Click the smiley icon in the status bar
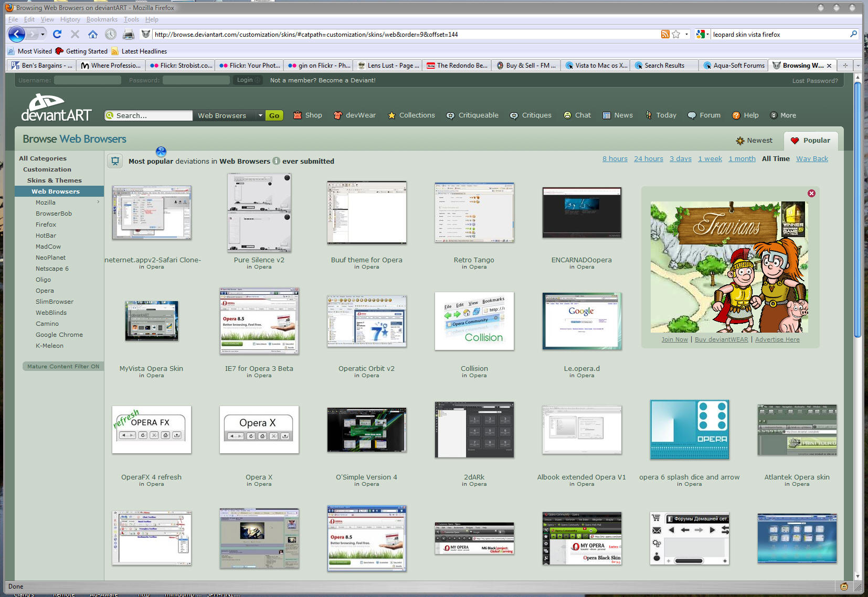 (844, 587)
